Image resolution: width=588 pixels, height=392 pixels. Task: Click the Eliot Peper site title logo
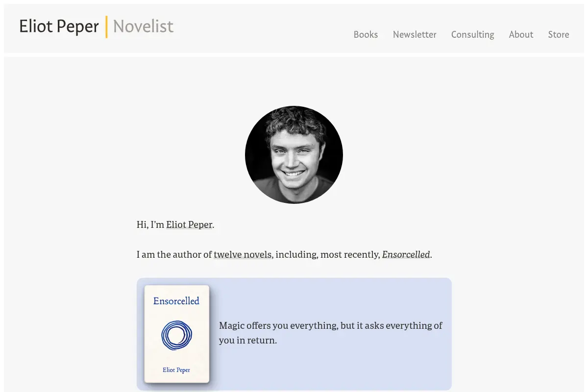click(x=59, y=26)
